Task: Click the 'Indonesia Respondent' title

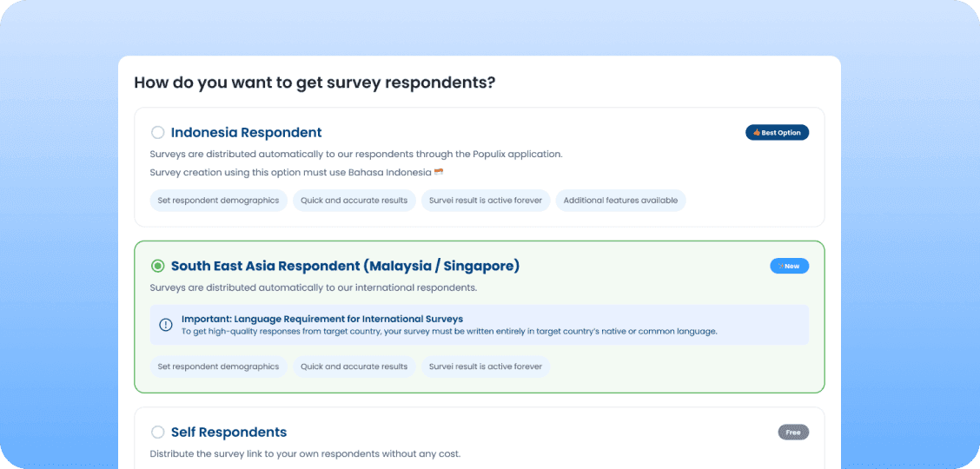Action: click(x=246, y=132)
